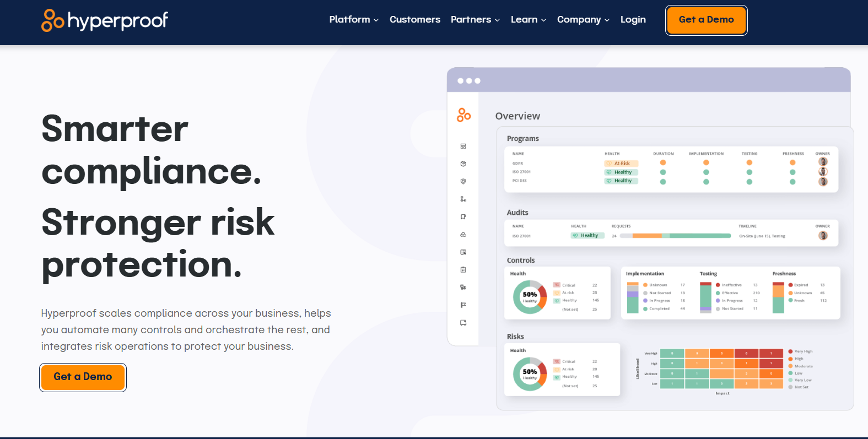Click the Get a Demo button in the header
The height and width of the screenshot is (439, 868).
click(706, 20)
